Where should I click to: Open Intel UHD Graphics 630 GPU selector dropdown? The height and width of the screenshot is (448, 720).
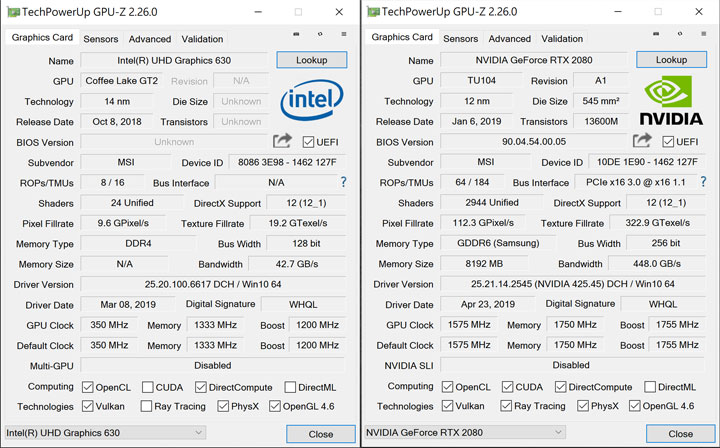click(x=105, y=432)
